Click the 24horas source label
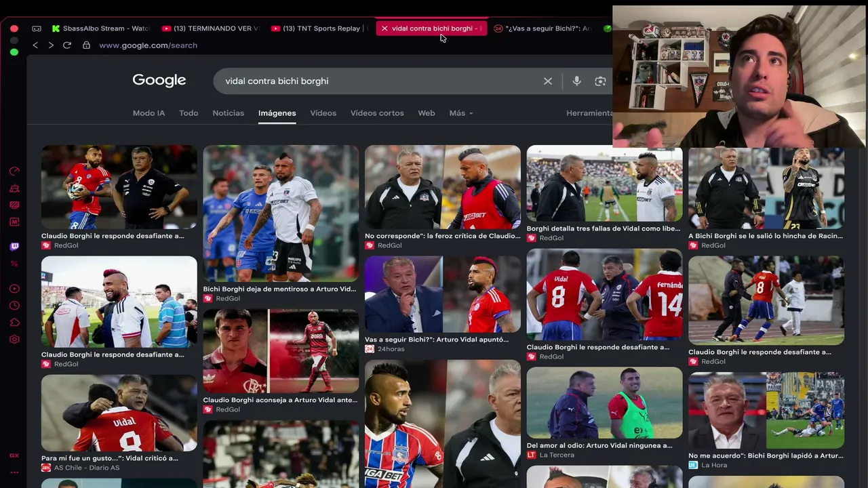 coord(391,349)
